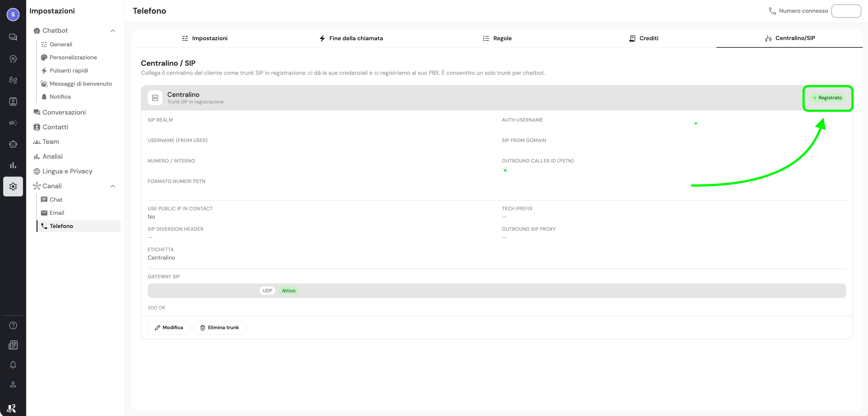Open the user profile icon in the dark sidebar
The image size is (868, 416).
click(x=13, y=384)
